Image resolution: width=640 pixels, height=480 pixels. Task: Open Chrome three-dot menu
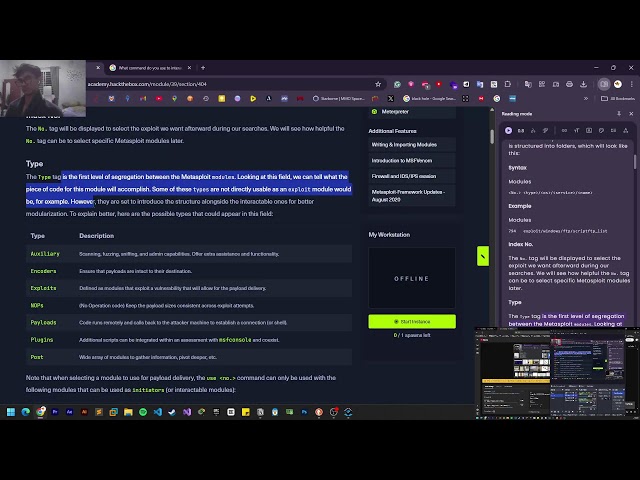(x=631, y=84)
